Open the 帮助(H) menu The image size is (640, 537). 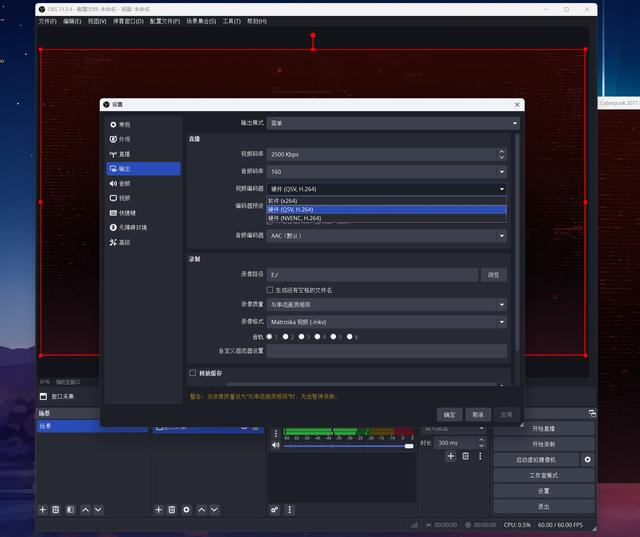coord(257,21)
